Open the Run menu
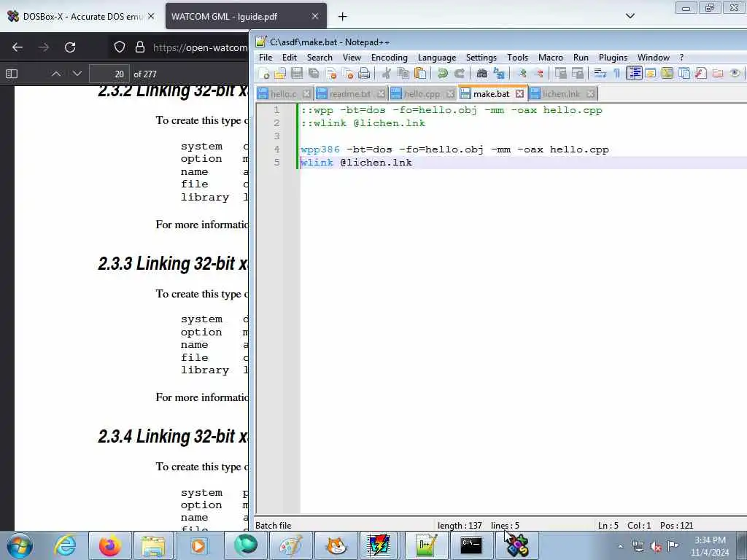This screenshot has height=560, width=747. 581,58
